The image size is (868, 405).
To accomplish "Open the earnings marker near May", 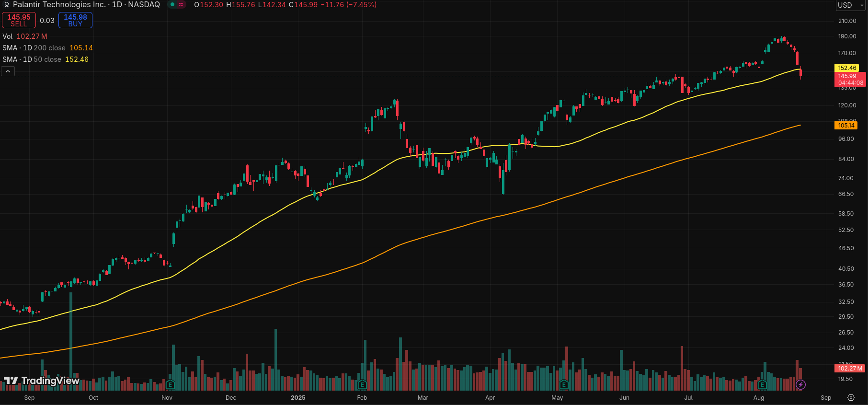I will click(x=564, y=384).
